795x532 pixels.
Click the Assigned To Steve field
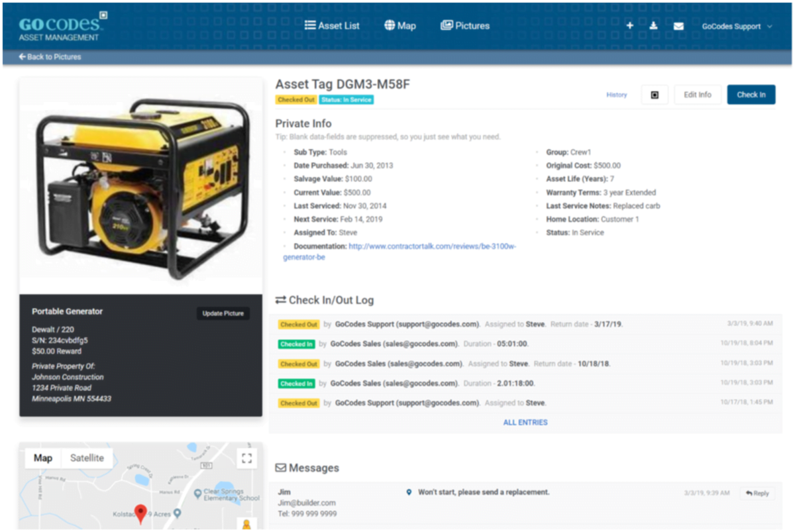[x=325, y=233]
